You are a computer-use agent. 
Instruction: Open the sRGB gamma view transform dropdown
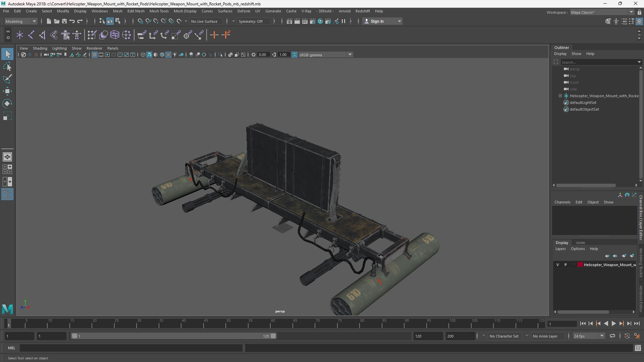pos(325,55)
